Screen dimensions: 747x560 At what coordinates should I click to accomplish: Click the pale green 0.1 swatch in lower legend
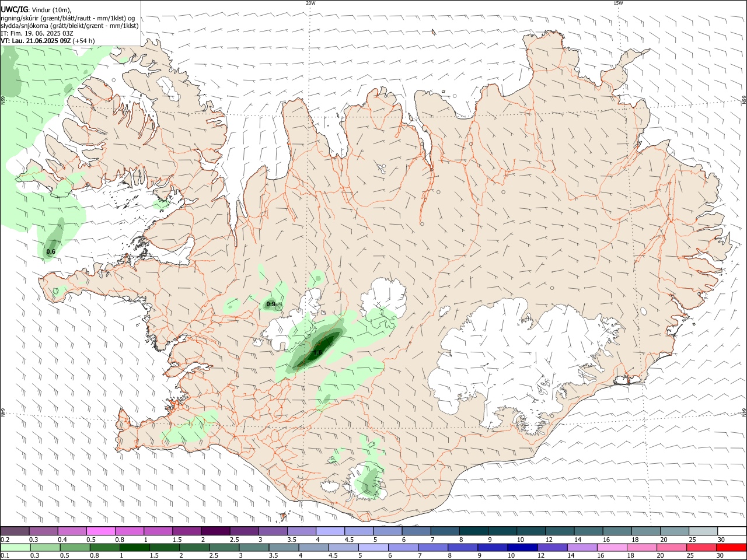(x=15, y=547)
